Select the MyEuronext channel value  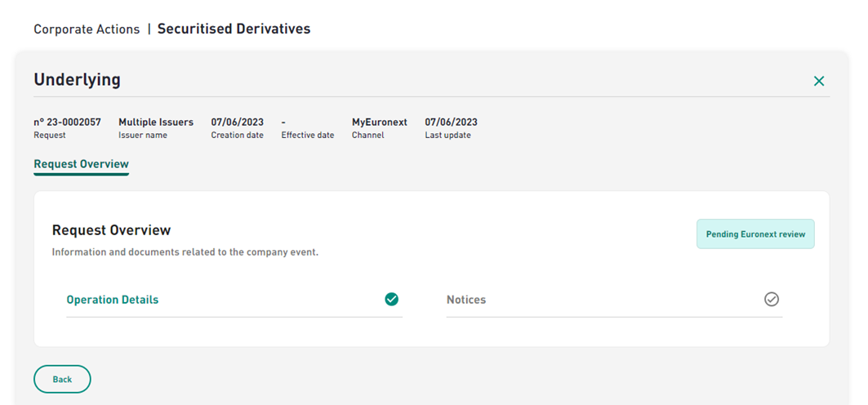click(380, 122)
